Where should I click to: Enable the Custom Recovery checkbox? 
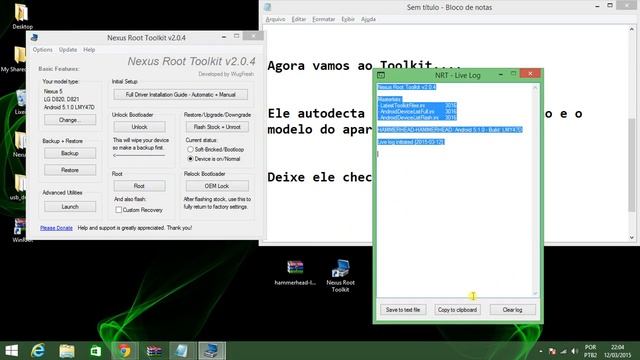pyautogui.click(x=118, y=210)
